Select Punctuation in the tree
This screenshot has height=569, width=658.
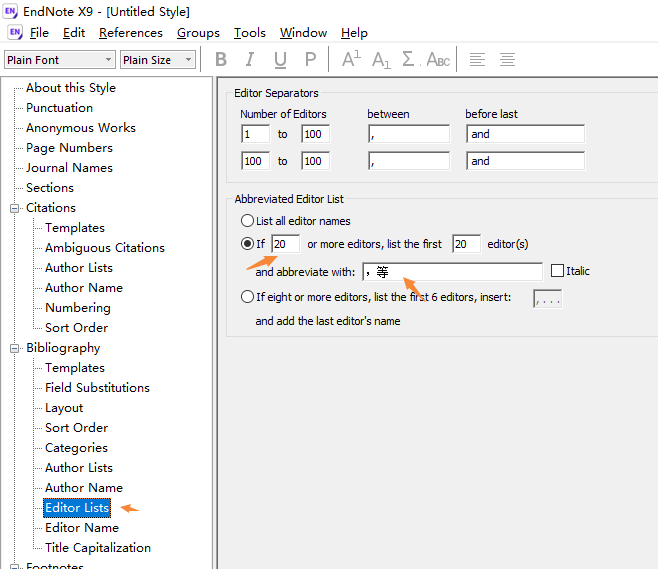[x=59, y=108]
